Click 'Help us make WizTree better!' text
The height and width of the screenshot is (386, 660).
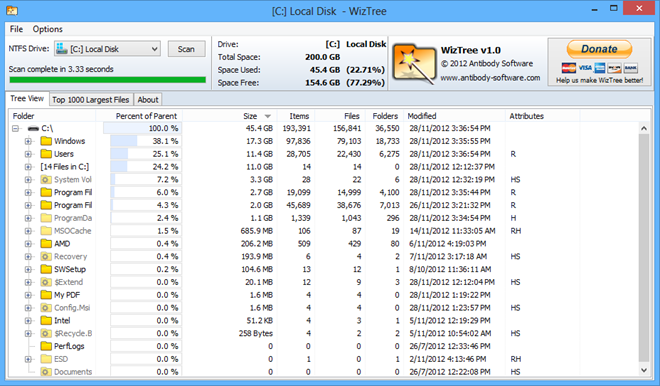(x=599, y=80)
